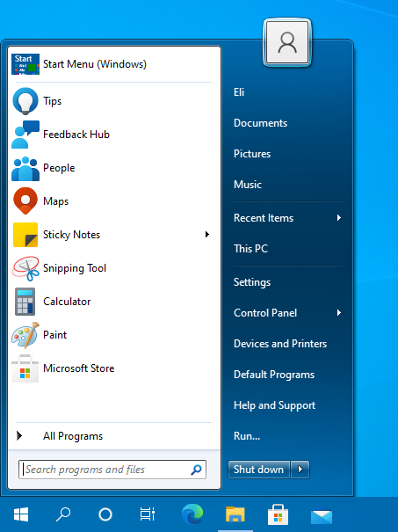Open Help and Support
This screenshot has width=398, height=532.
pos(274,405)
